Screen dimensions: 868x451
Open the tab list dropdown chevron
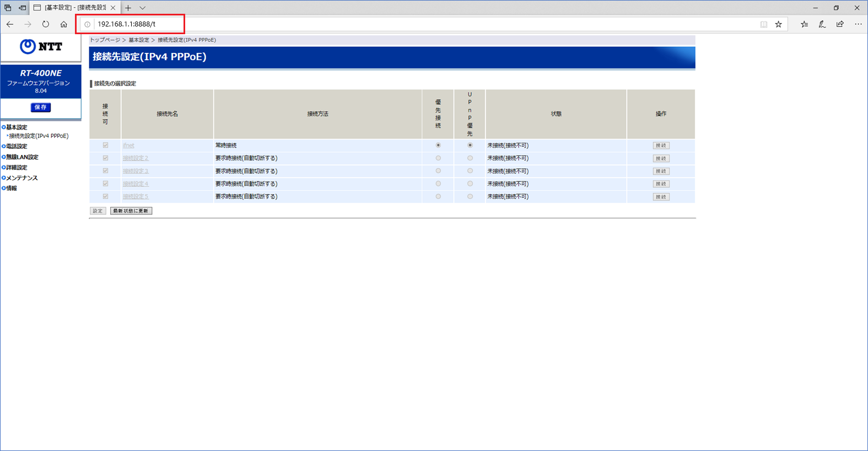point(143,8)
